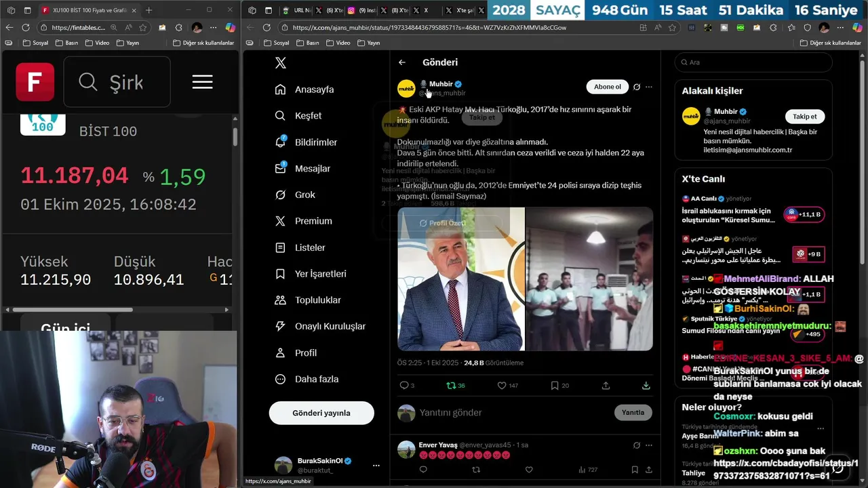The image size is (868, 488).
Task: Favorite the Fintables page with the star
Action: 142,28
